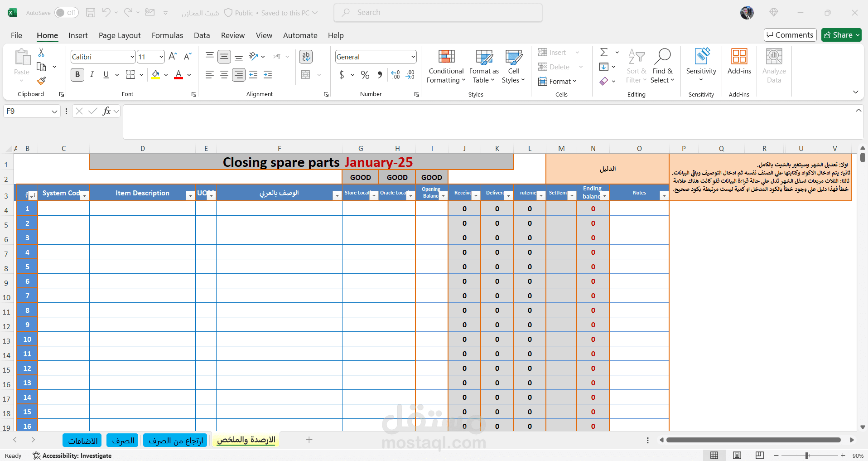Add a new sheet with plus button
868x461 pixels.
[309, 440]
